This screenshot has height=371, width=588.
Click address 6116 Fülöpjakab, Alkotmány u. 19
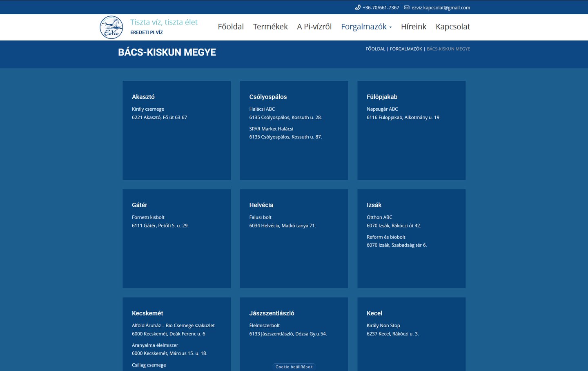coord(403,117)
